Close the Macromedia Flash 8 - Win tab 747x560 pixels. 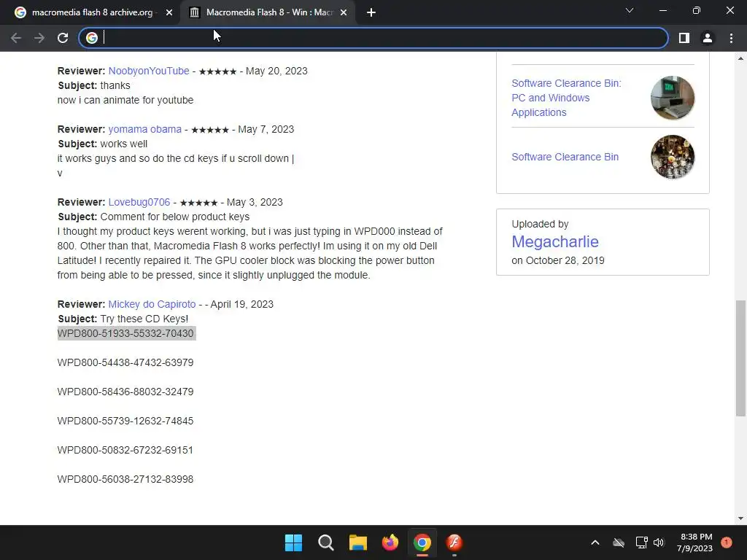[344, 12]
